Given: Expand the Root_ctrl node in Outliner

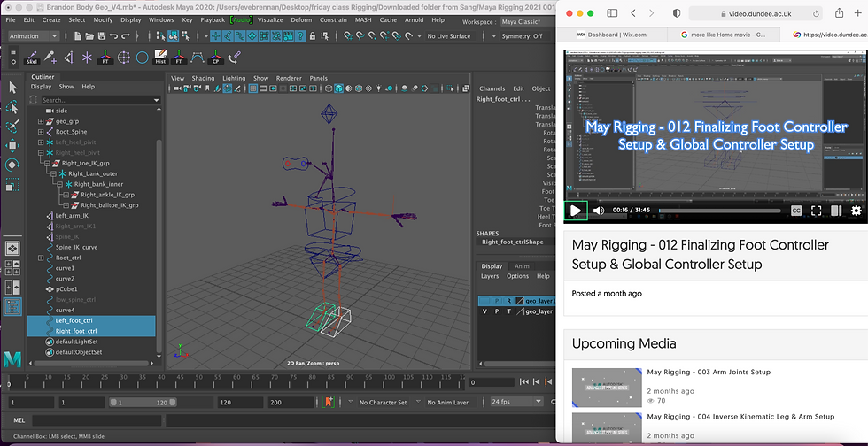Looking at the screenshot, I should click(41, 258).
